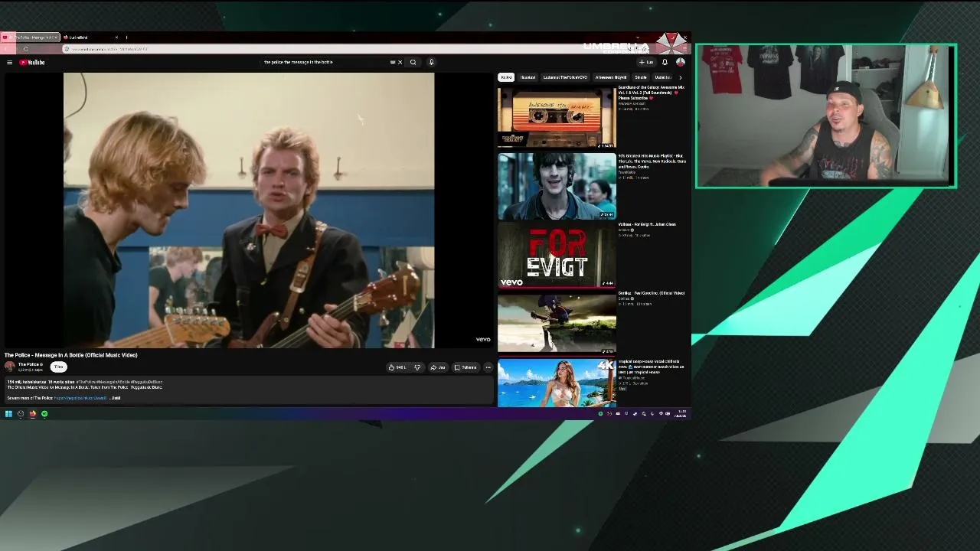Image resolution: width=980 pixels, height=551 pixels.
Task: Open the Guardians of the Galaxy video title
Action: pos(652,93)
